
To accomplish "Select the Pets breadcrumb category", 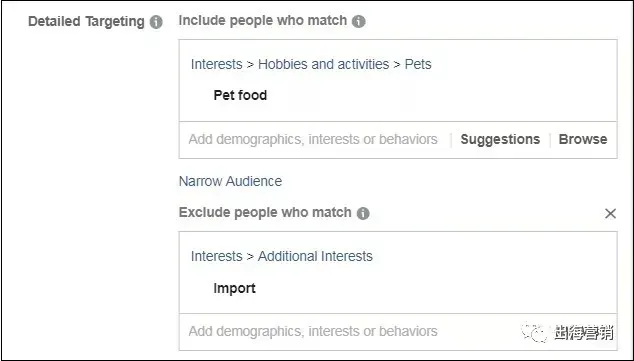I will pyautogui.click(x=418, y=64).
